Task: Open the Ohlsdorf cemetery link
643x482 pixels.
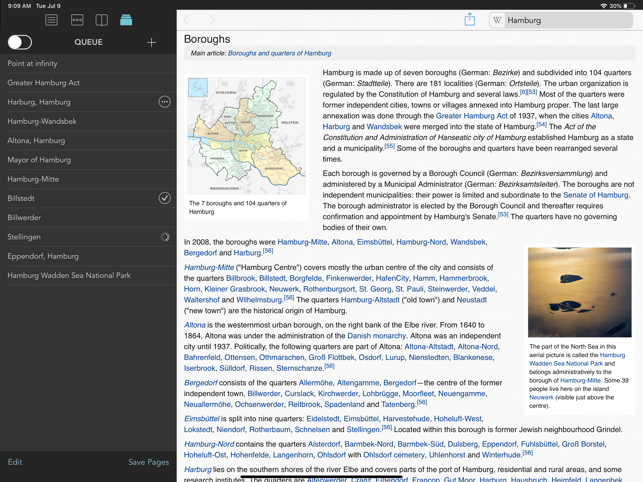Action: pyautogui.click(x=394, y=455)
